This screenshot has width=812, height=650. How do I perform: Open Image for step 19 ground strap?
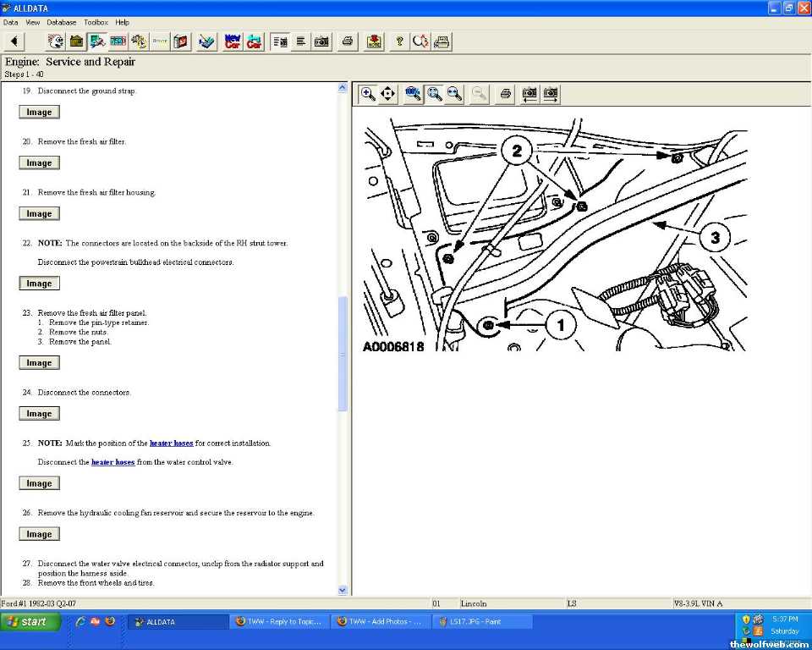point(39,113)
